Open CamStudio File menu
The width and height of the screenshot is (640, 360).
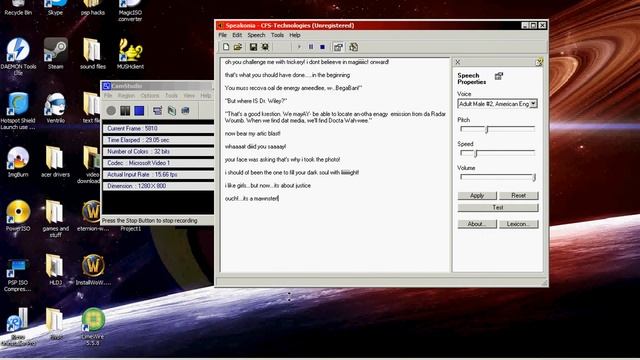pyautogui.click(x=108, y=96)
